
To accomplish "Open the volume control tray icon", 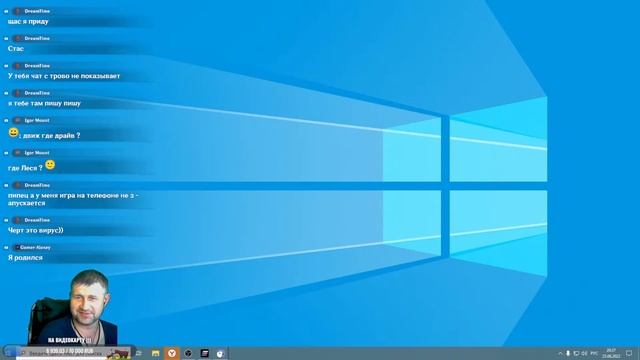I will (584, 353).
